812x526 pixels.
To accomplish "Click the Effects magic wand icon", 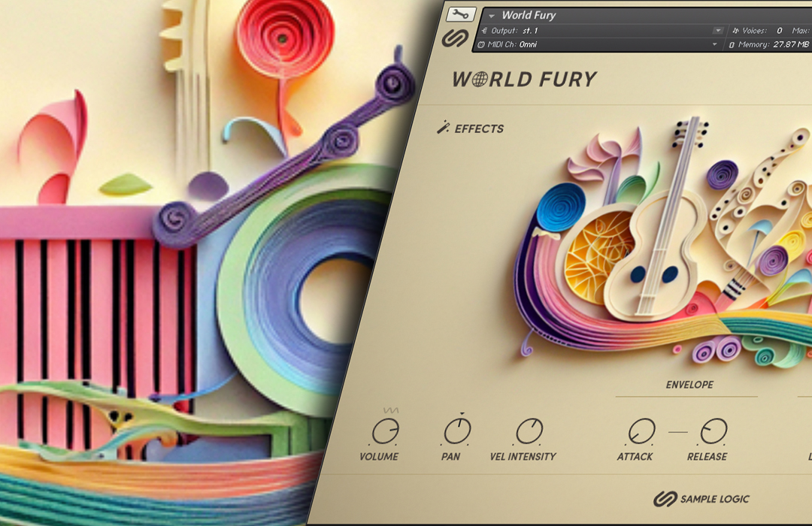I will [x=444, y=127].
